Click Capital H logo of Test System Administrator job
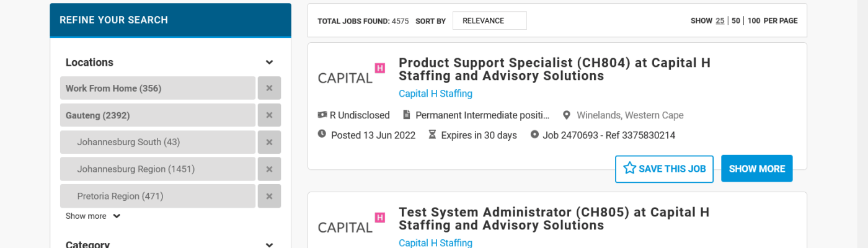The width and height of the screenshot is (868, 248). point(351,223)
